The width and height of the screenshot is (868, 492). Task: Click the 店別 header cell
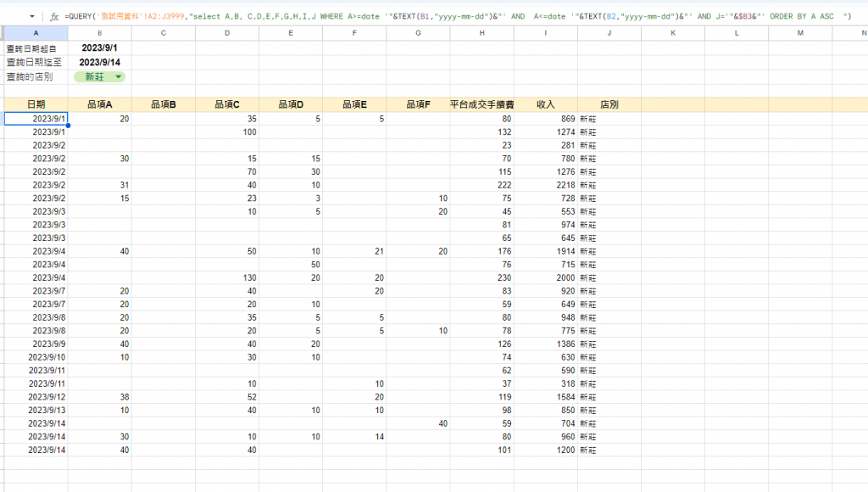point(609,104)
